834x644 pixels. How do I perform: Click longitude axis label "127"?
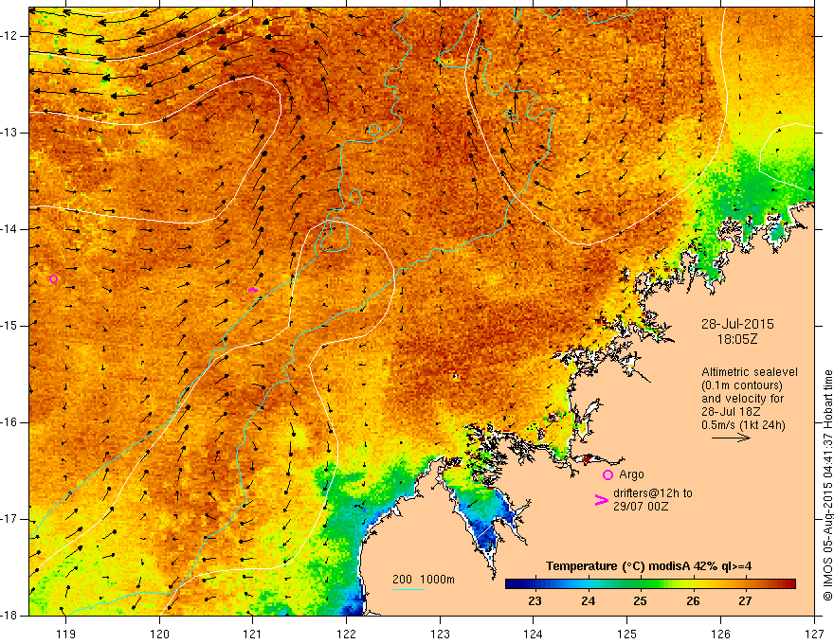(814, 634)
